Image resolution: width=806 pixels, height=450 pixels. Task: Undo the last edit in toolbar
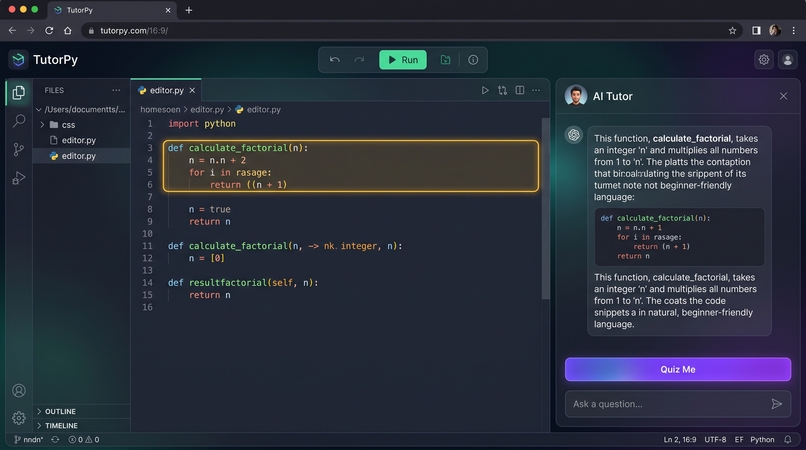335,60
